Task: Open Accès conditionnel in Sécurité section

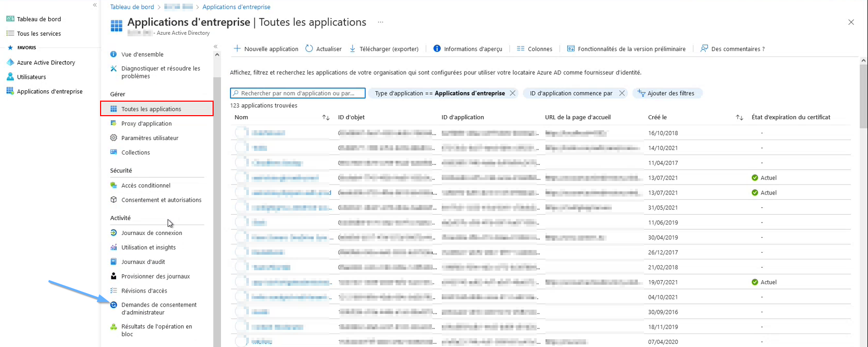Action: point(146,185)
